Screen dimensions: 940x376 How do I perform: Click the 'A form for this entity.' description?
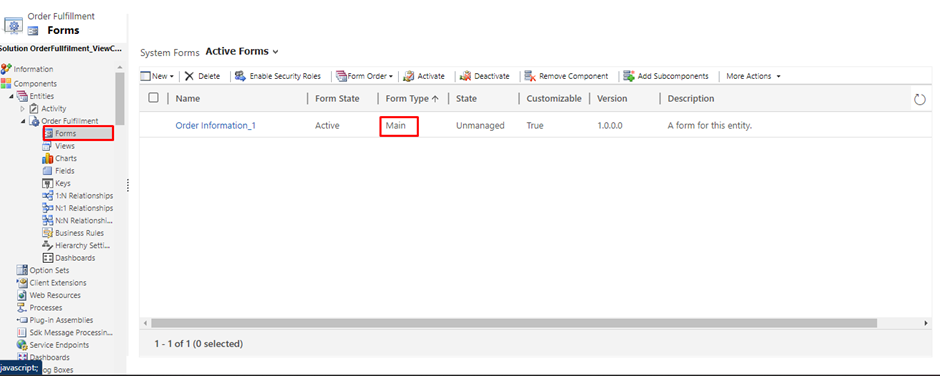709,126
